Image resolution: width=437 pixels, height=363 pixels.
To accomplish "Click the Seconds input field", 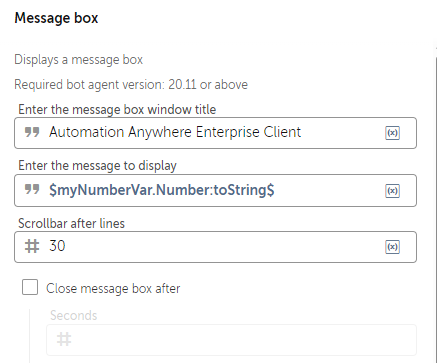I will (x=231, y=340).
